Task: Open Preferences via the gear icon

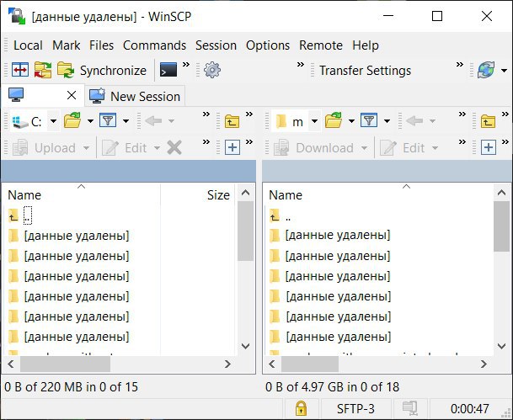Action: (x=212, y=70)
